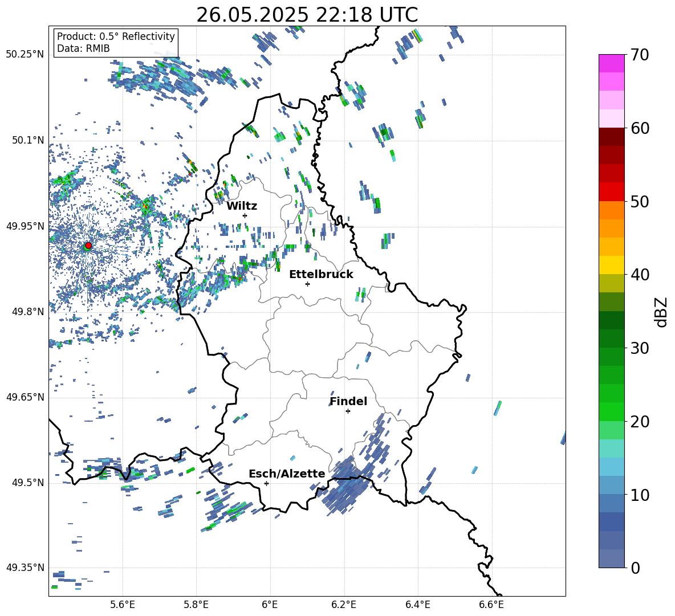Click the red radar site marker
The image size is (675, 616).
point(88,245)
